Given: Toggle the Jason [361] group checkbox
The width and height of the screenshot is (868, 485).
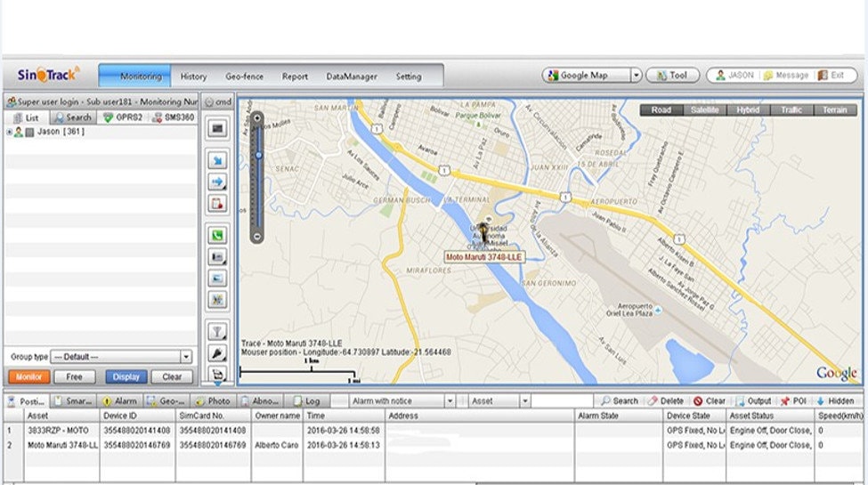Looking at the screenshot, I should pos(30,132).
